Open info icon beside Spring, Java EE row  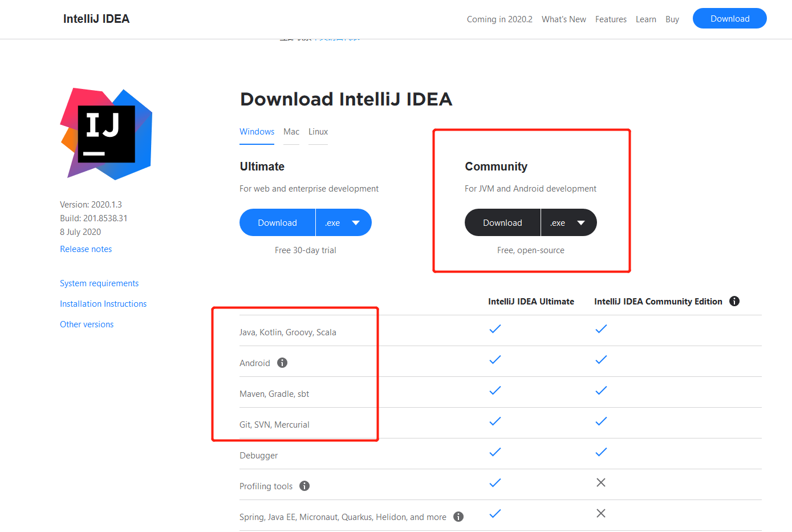click(x=458, y=517)
